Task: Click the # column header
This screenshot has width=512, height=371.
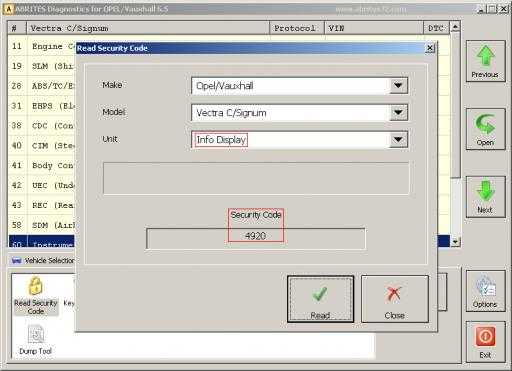Action: [17, 28]
